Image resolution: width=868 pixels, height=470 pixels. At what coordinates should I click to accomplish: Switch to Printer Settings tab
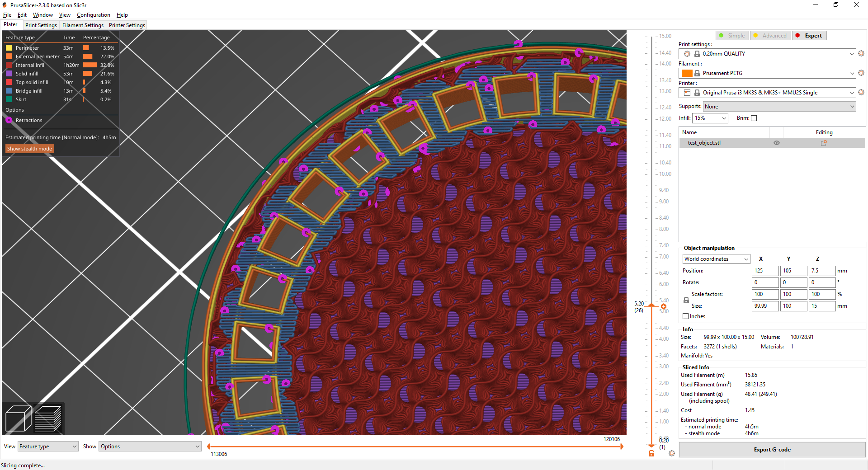(127, 25)
